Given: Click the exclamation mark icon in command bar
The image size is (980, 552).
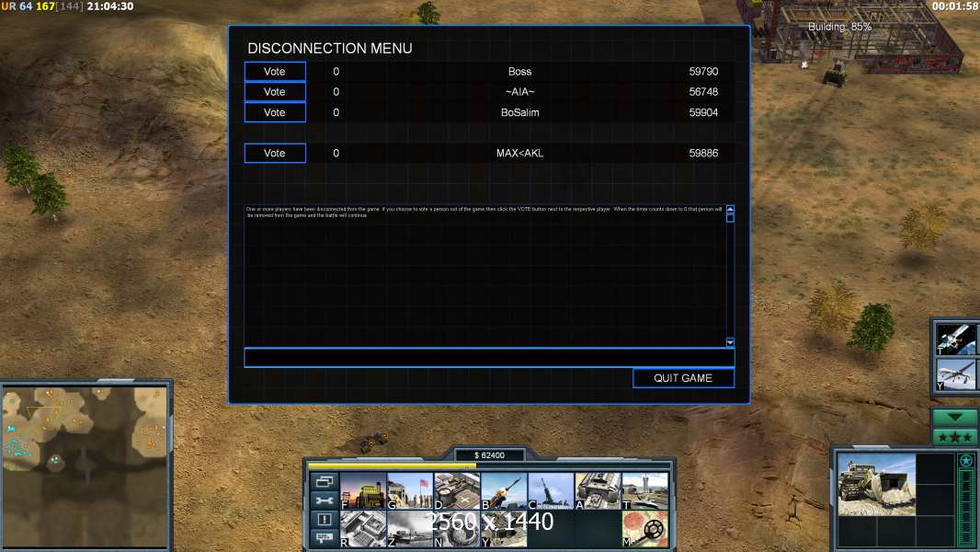Looking at the screenshot, I should click(325, 519).
